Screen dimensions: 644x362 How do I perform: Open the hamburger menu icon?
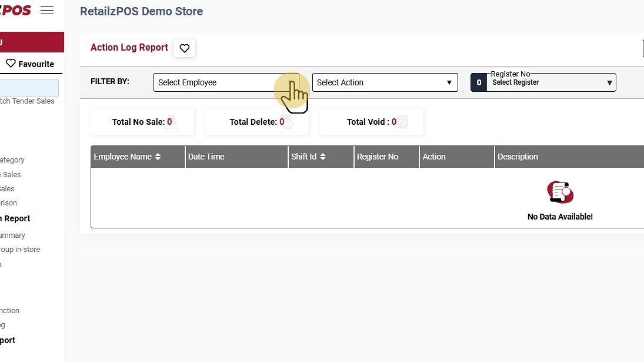46,11
